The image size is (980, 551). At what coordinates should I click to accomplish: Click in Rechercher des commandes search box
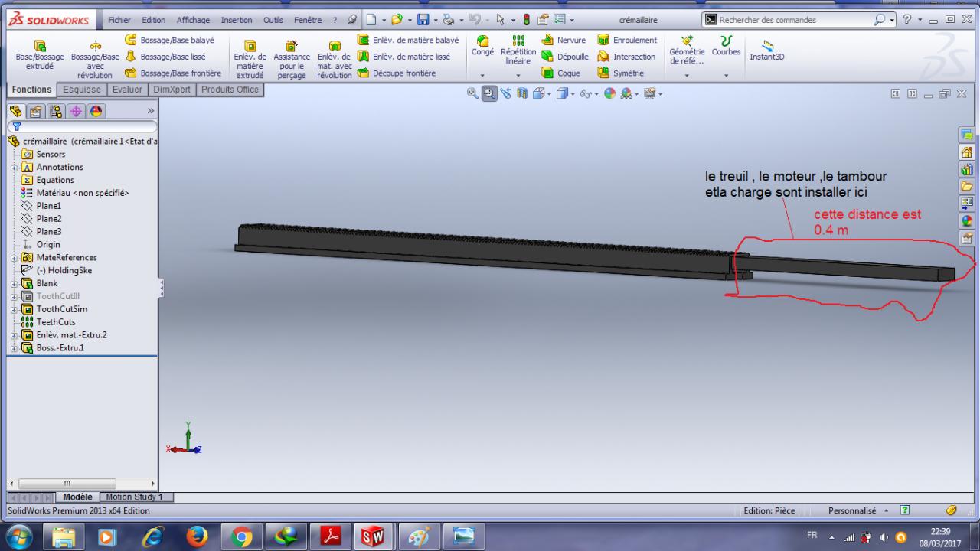click(x=795, y=20)
